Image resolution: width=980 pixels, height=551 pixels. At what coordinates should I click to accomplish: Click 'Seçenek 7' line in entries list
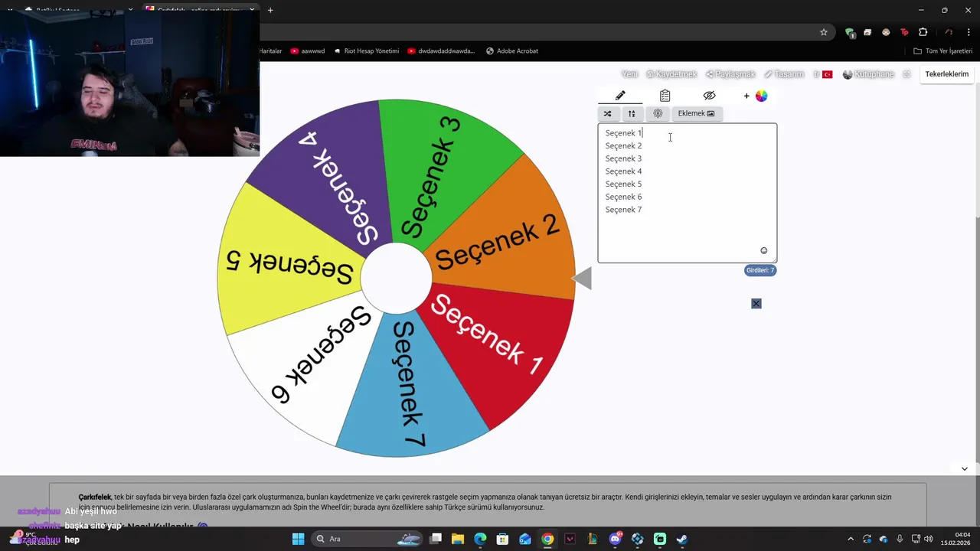point(623,210)
